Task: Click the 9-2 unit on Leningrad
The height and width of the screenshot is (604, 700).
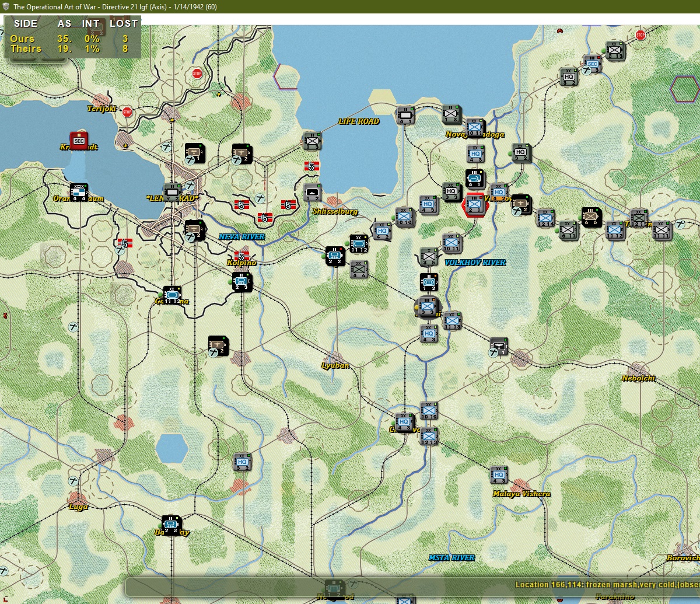Action: 171,191
